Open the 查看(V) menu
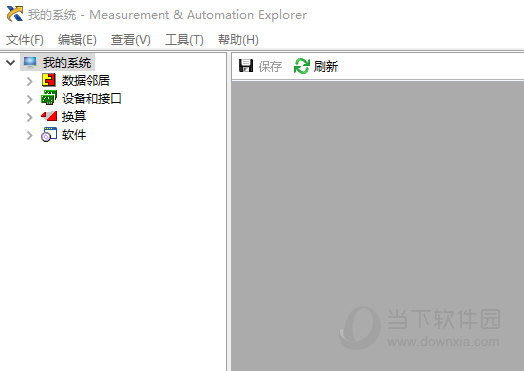This screenshot has width=524, height=371. click(x=131, y=40)
